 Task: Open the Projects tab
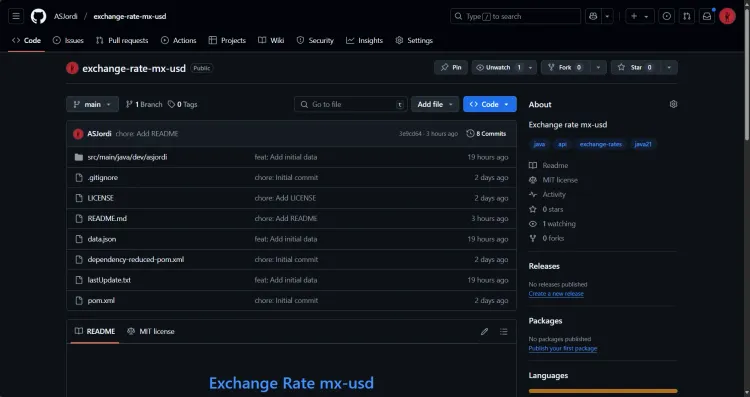click(227, 41)
